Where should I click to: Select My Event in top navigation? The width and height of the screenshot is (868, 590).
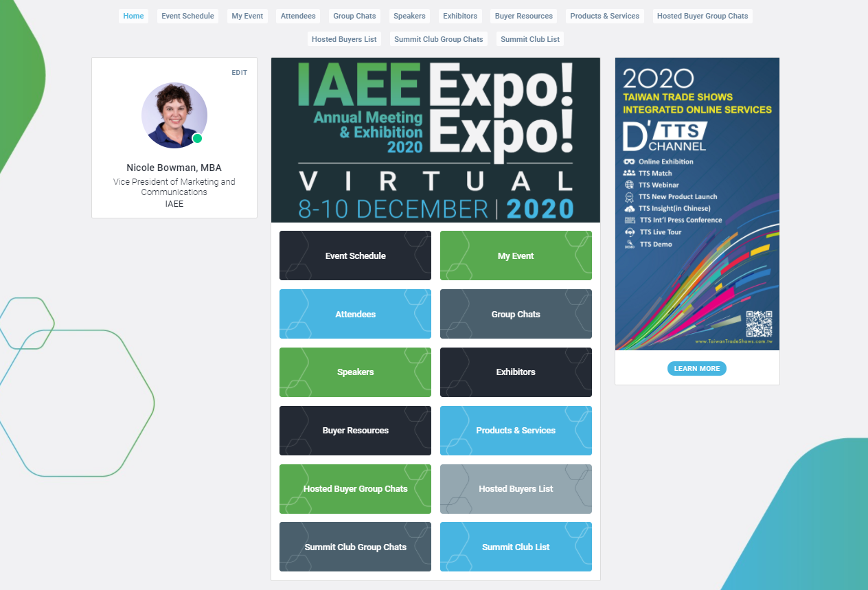(247, 16)
